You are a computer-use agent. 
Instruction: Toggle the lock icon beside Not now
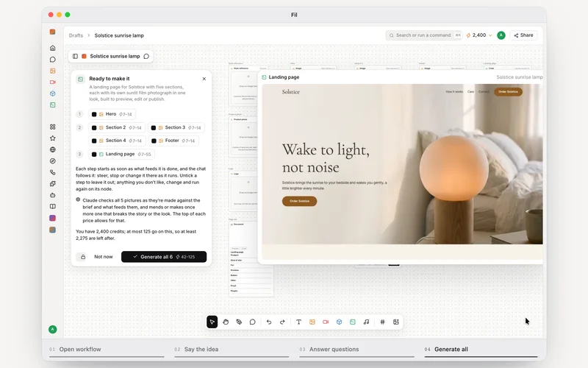[83, 257]
